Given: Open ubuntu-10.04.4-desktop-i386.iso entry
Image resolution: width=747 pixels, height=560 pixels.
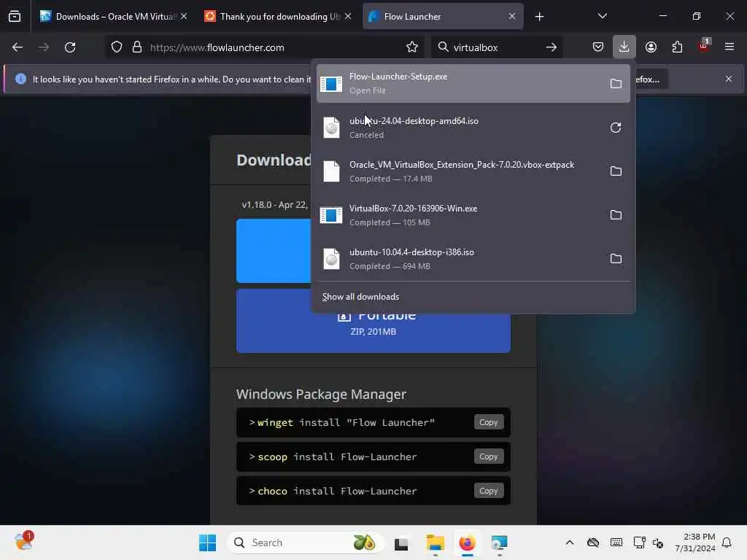Looking at the screenshot, I should (x=473, y=259).
